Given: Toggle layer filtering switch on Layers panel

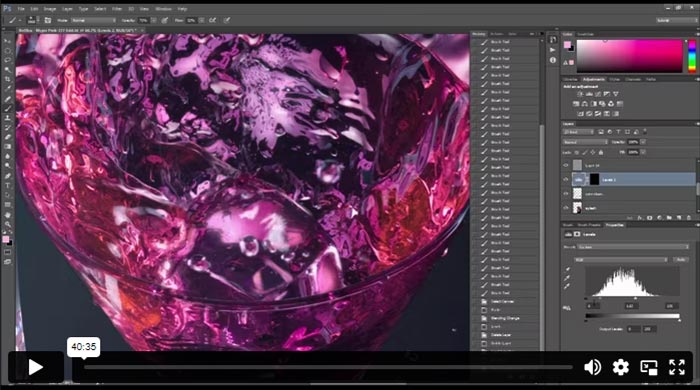Looking at the screenshot, I should (646, 132).
